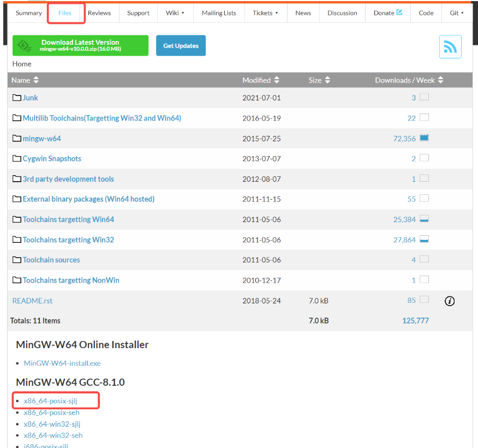Go to the Reviews tab
478x448 pixels.
click(x=99, y=13)
